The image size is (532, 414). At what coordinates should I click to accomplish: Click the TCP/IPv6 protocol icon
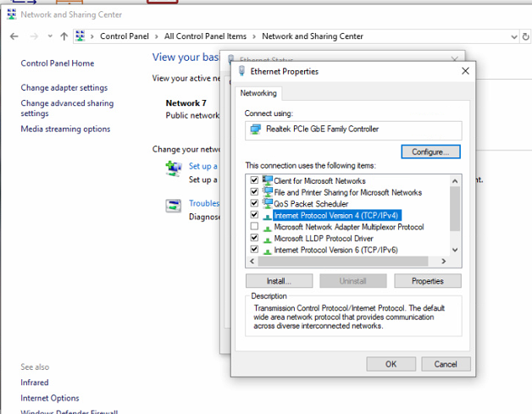pos(268,251)
